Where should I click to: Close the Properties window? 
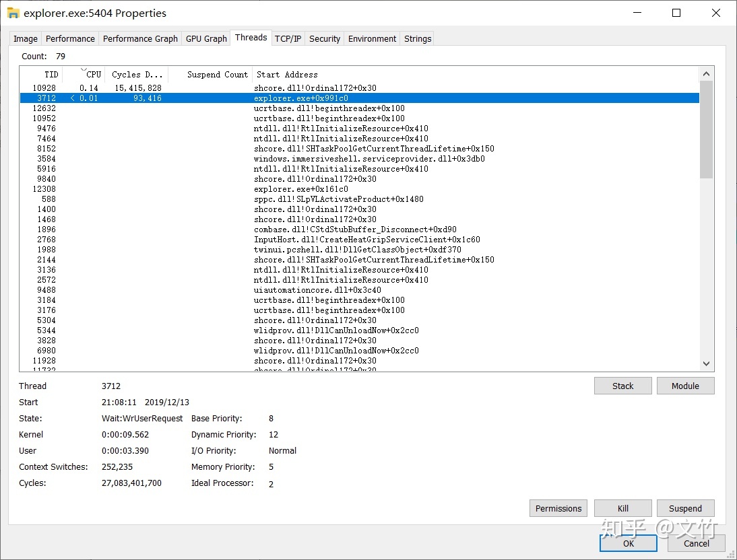click(716, 13)
